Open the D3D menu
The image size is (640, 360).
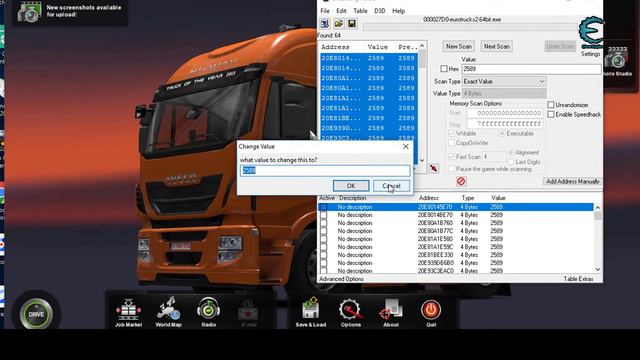coord(380,11)
